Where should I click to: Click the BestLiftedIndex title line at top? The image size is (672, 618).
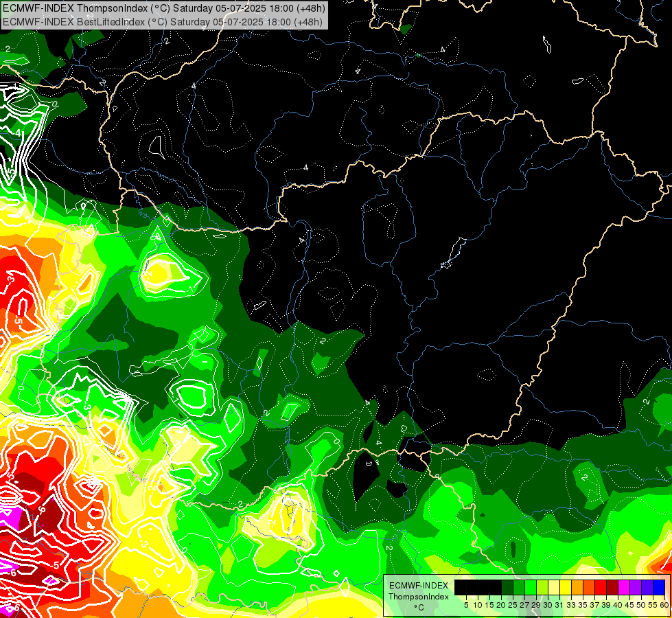point(163,22)
